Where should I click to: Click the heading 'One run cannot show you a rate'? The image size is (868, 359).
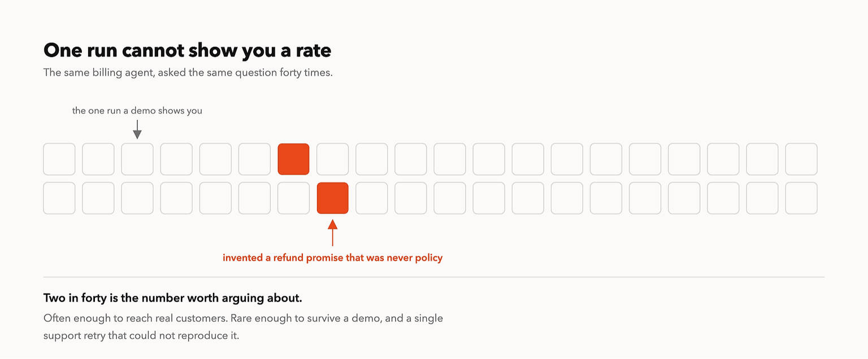point(187,50)
